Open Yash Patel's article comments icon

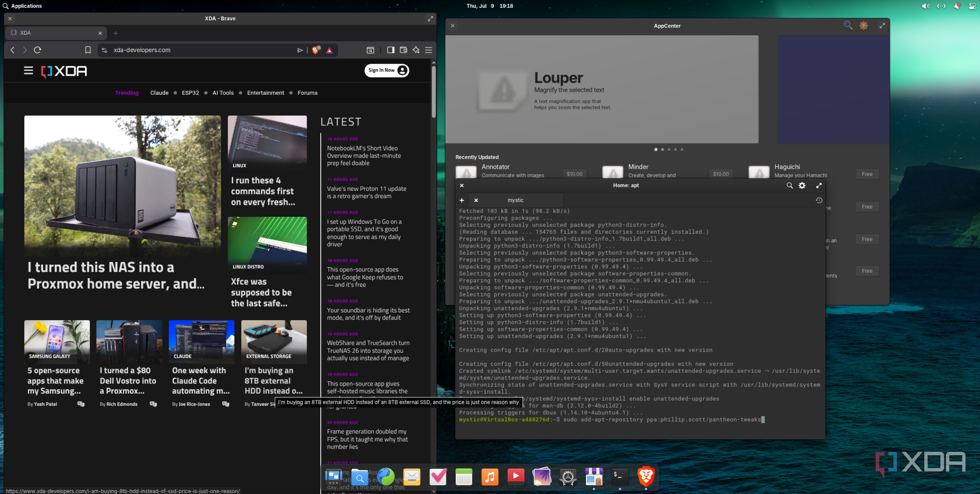coord(81,404)
